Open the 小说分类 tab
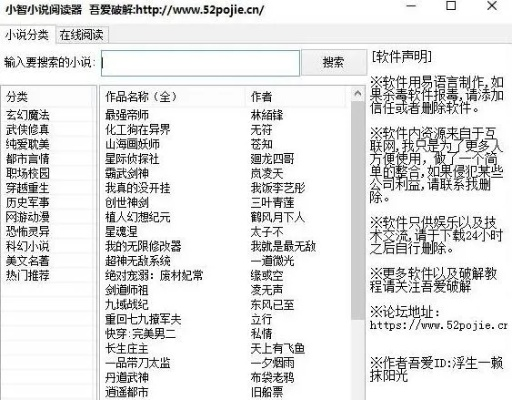512x400 pixels. [27, 34]
